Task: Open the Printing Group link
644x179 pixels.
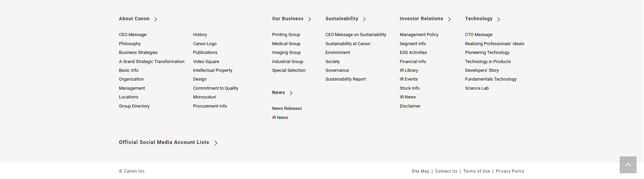Action: [286, 35]
